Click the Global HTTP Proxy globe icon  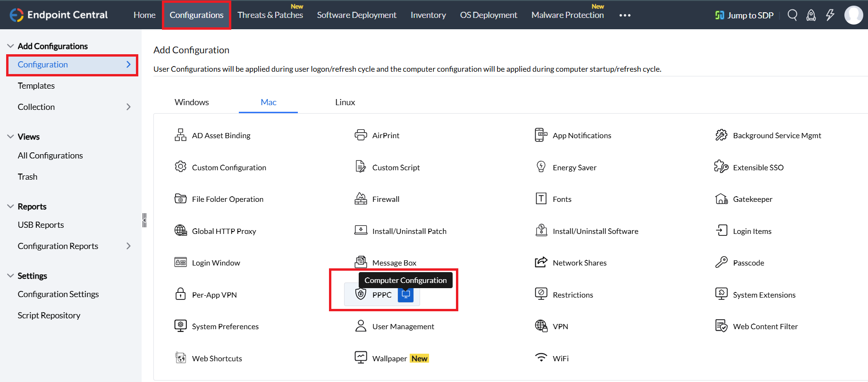click(x=180, y=231)
